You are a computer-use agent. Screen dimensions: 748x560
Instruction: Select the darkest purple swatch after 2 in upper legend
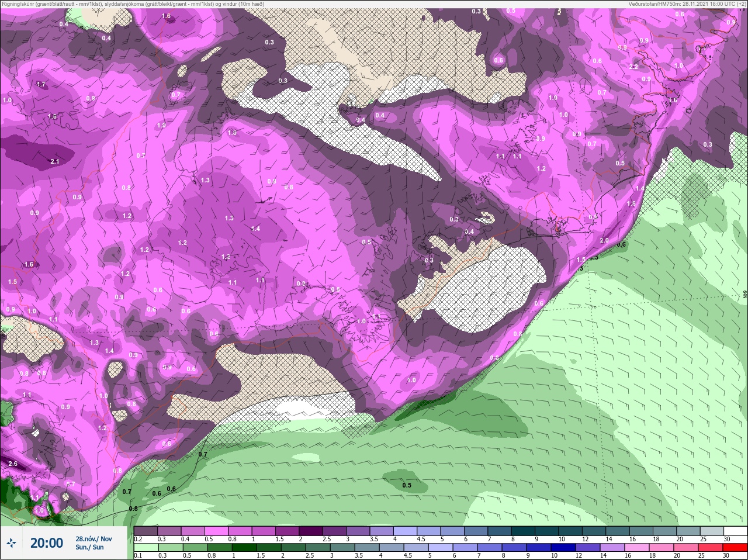(311, 531)
